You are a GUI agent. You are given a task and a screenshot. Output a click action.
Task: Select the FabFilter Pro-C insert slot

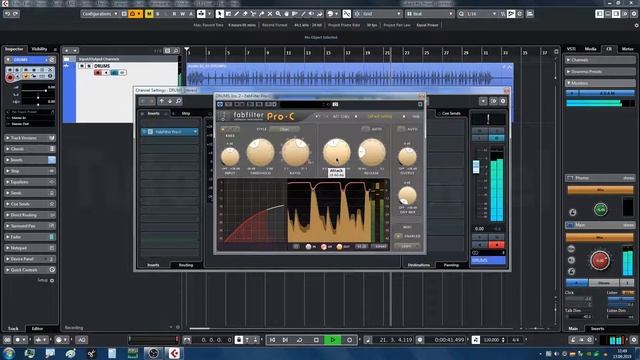click(x=170, y=132)
